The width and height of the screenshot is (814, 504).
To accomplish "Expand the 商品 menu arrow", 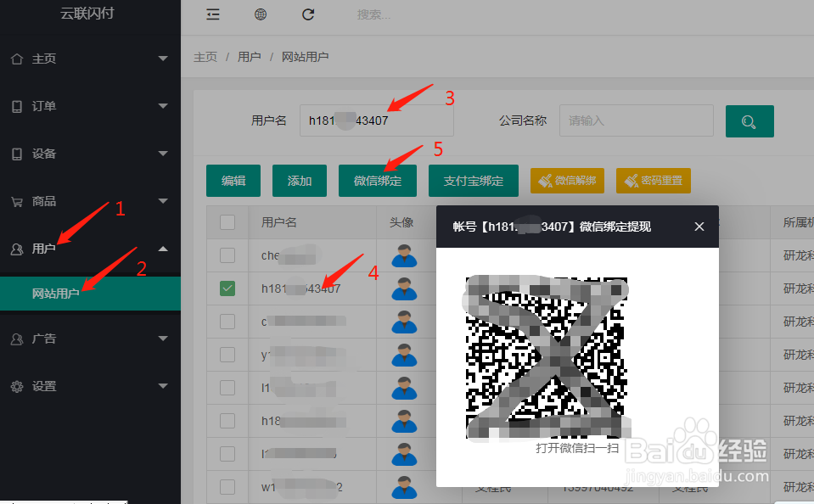I will (x=163, y=201).
